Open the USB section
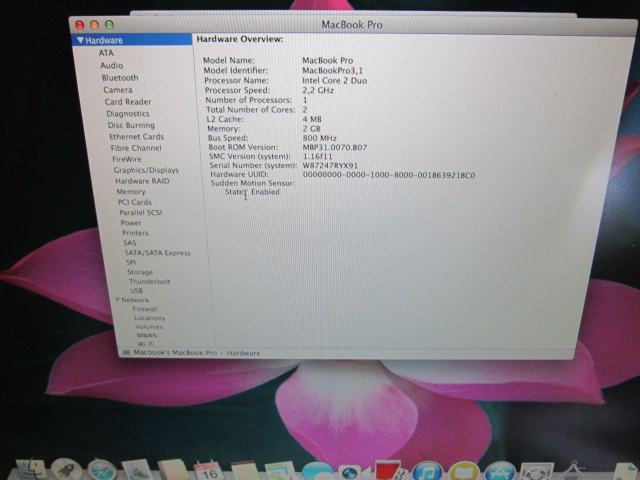 pos(136,291)
